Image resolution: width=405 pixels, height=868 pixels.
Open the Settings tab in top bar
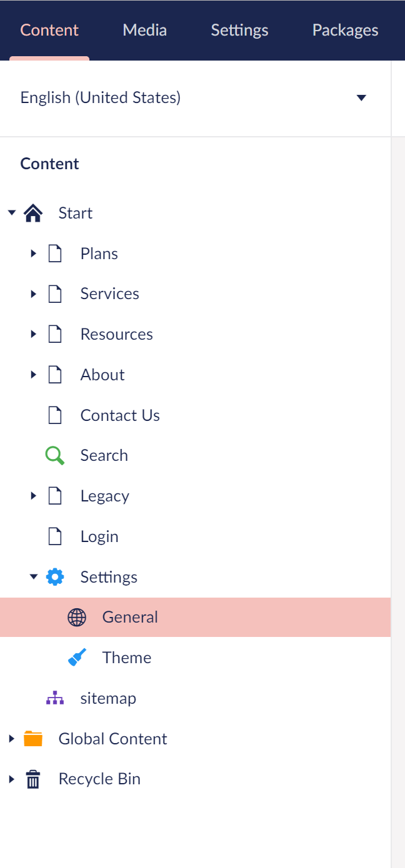239,30
